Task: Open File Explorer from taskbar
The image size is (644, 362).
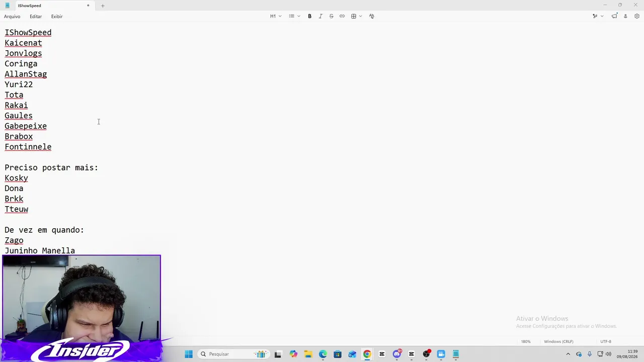Action: coord(308,354)
